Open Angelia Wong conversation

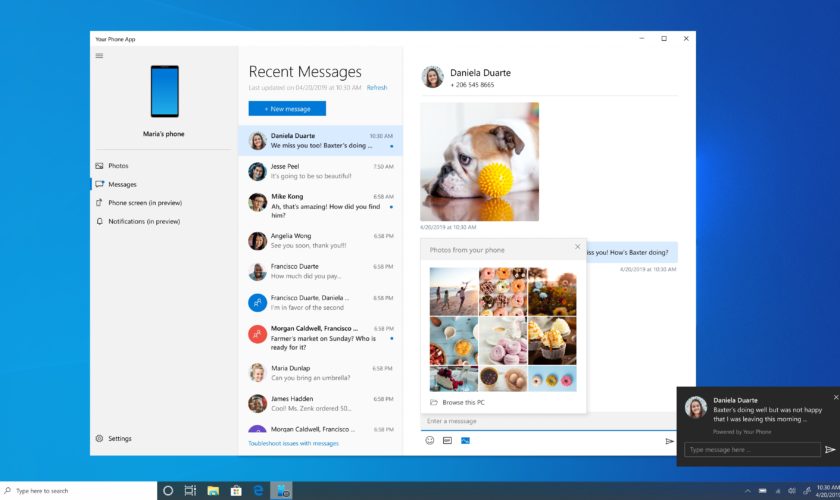[320, 241]
